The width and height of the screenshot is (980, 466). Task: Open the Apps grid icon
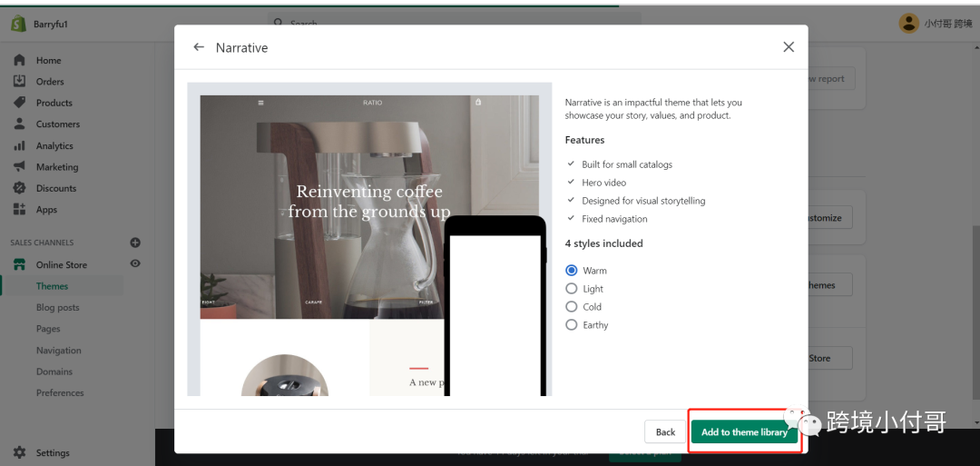(19, 210)
